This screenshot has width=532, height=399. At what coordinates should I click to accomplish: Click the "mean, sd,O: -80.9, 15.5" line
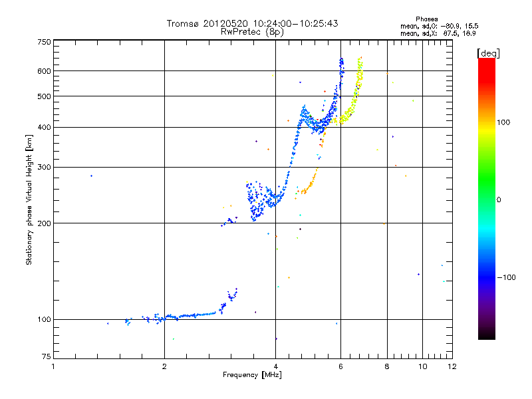tap(439, 26)
